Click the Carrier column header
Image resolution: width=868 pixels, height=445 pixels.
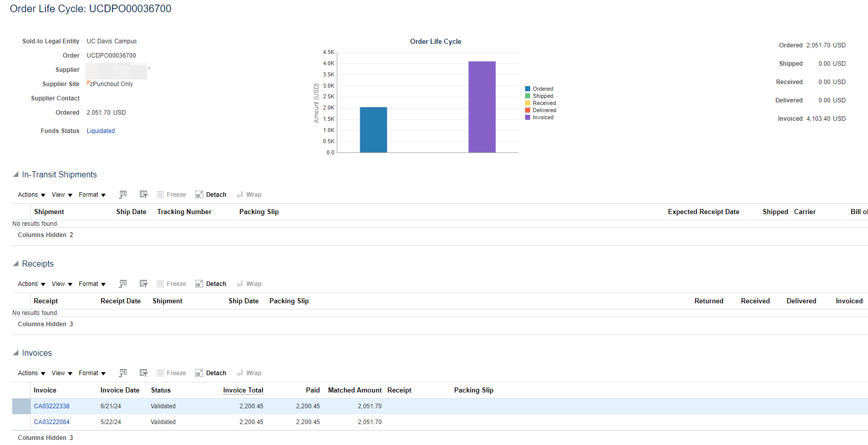click(x=805, y=212)
